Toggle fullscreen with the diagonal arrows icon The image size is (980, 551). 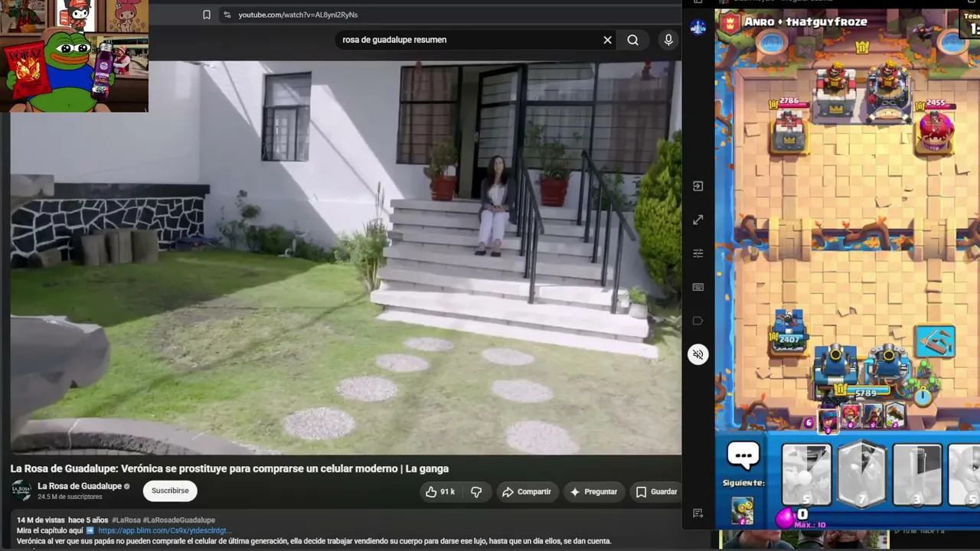(x=697, y=220)
